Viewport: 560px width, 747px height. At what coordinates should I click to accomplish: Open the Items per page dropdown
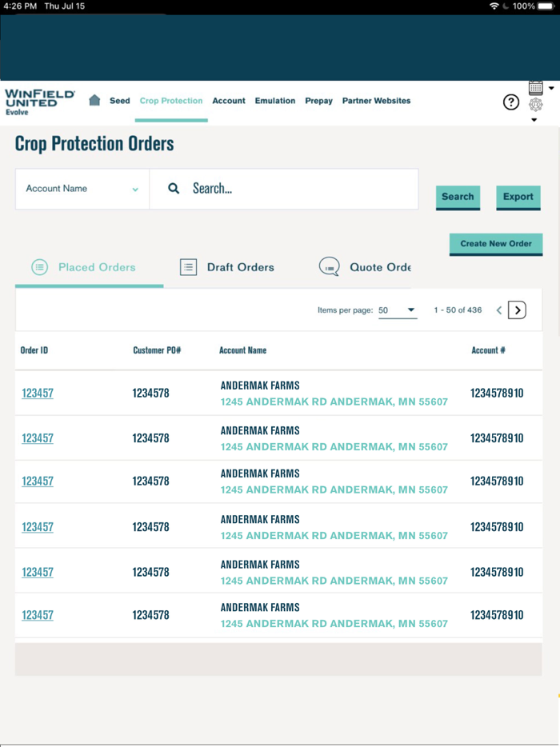pos(398,310)
